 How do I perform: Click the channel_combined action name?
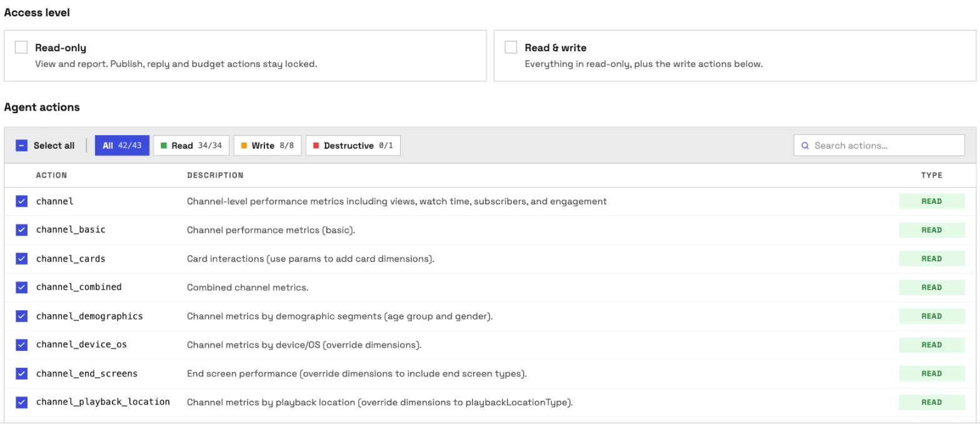(79, 288)
